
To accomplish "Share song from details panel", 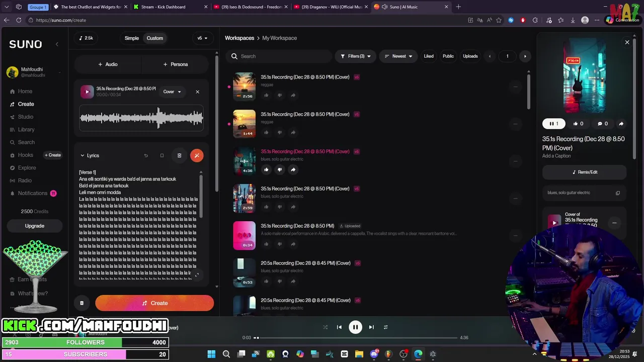I will click(x=621, y=124).
